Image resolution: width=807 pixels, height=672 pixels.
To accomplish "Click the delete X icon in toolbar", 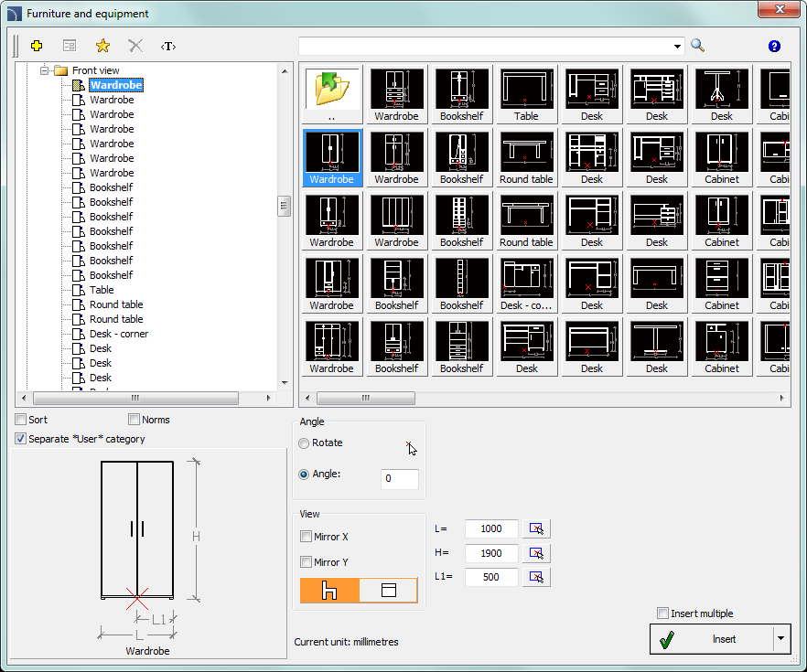I will (x=135, y=46).
